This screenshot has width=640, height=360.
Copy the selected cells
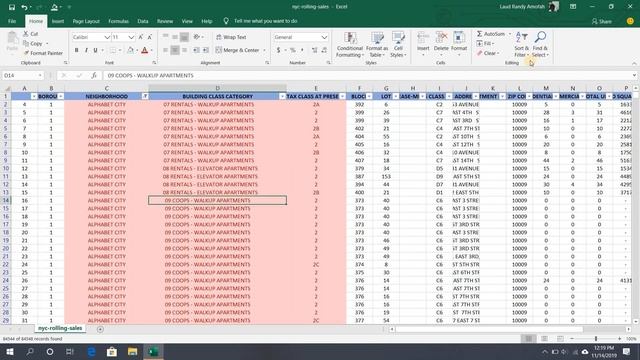pyautogui.click(x=33, y=43)
